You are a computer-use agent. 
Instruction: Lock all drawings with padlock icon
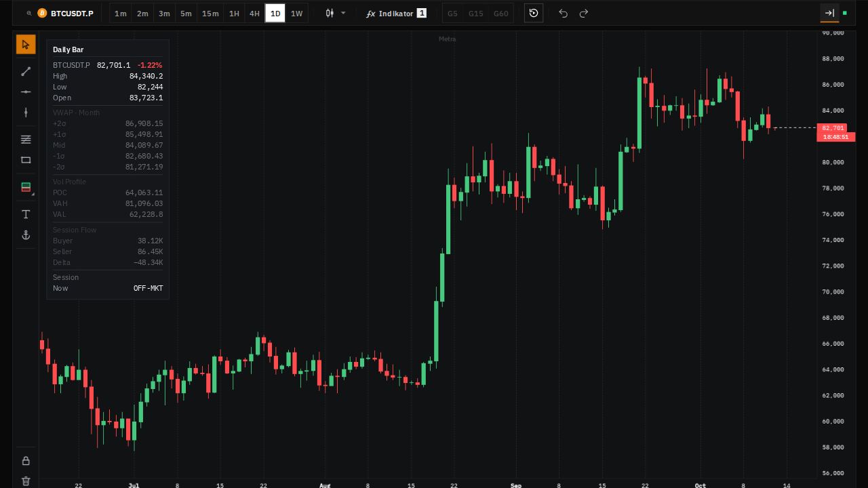pyautogui.click(x=26, y=461)
